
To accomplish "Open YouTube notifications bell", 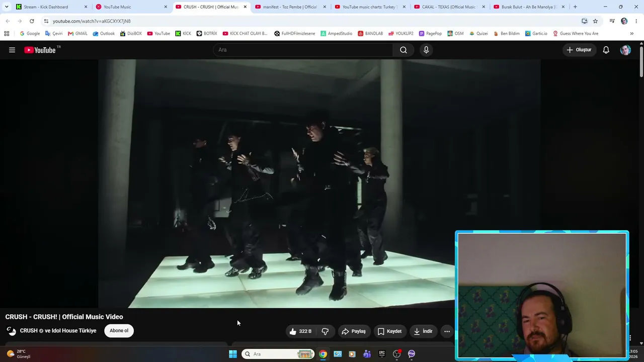I will point(606,50).
